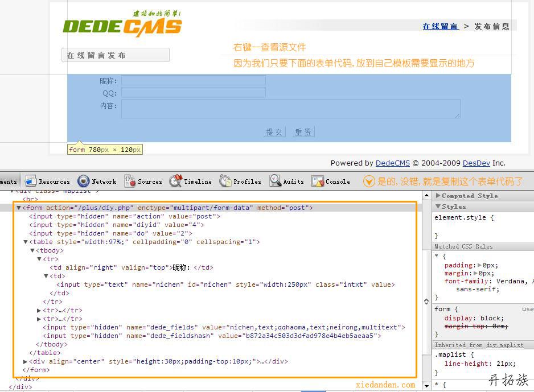Collapse the tbody node
This screenshot has width=534, height=392.
click(x=32, y=250)
